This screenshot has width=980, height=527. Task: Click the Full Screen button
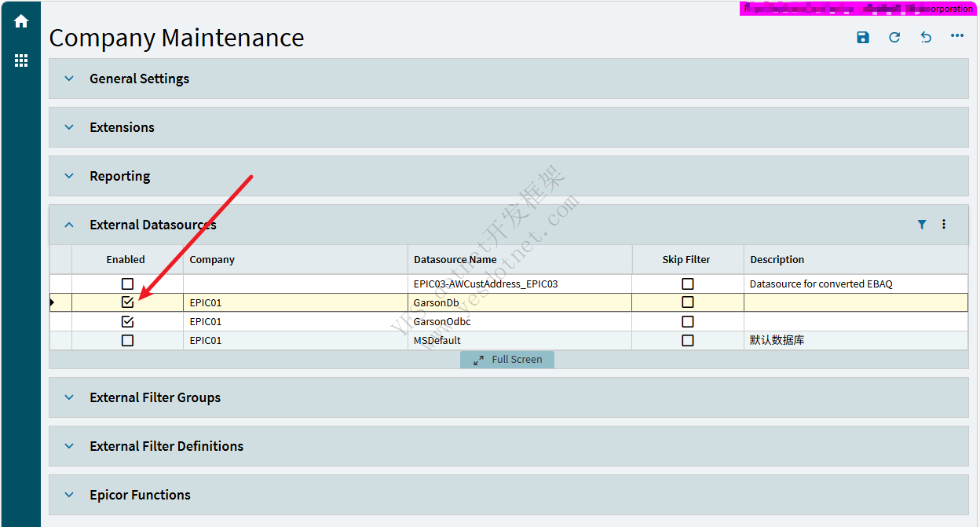pyautogui.click(x=507, y=360)
